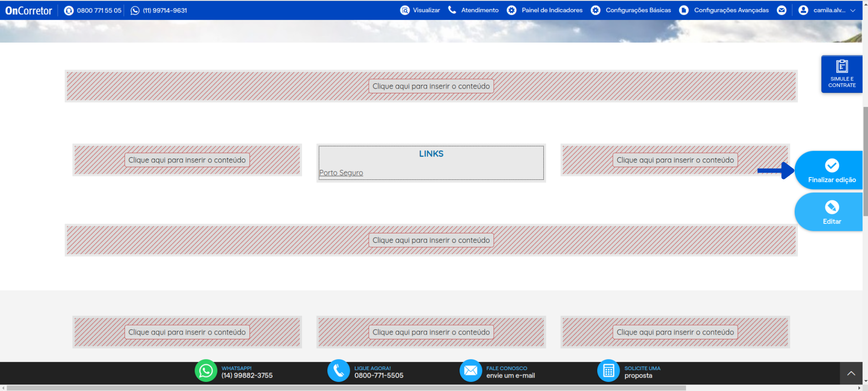This screenshot has width=868, height=391.
Task: Follow the Porto Seguro link
Action: click(341, 173)
